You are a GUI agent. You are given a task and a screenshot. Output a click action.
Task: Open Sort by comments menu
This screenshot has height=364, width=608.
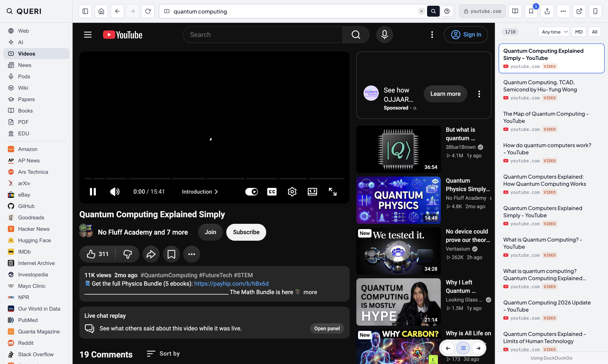163,353
